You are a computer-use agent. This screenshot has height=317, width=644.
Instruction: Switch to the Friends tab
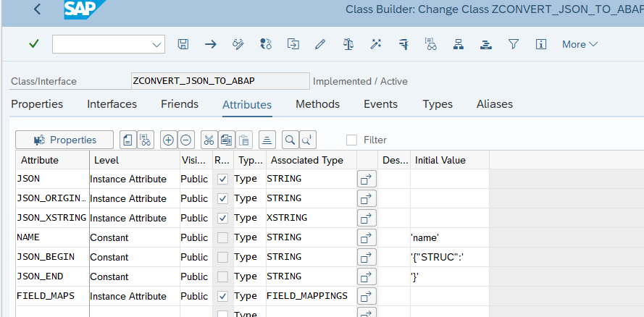(180, 104)
